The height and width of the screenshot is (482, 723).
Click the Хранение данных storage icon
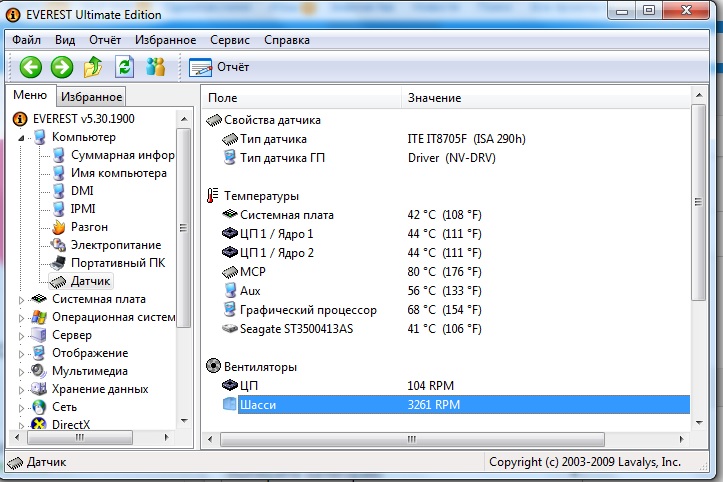click(39, 389)
